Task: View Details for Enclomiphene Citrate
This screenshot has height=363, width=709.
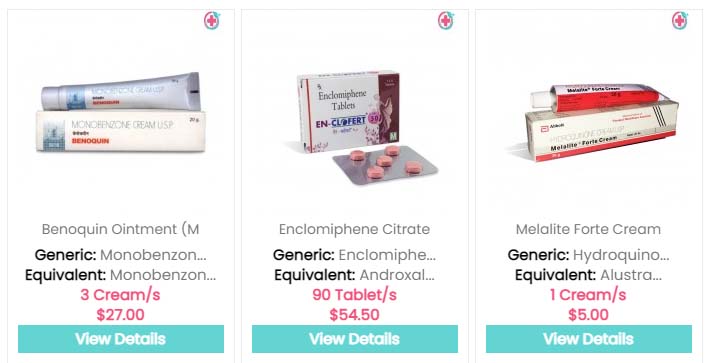Action: [x=355, y=339]
